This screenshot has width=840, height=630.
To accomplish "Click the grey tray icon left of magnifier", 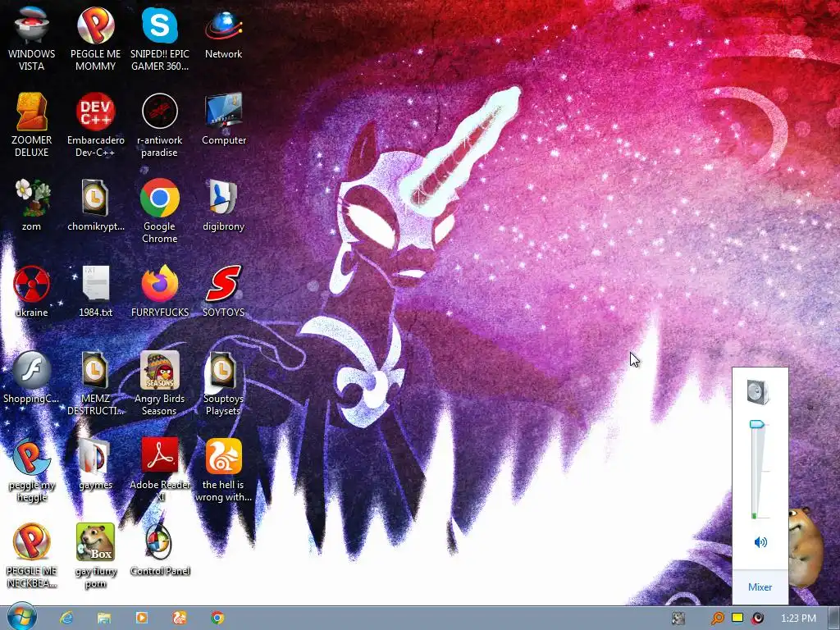I will click(x=678, y=619).
